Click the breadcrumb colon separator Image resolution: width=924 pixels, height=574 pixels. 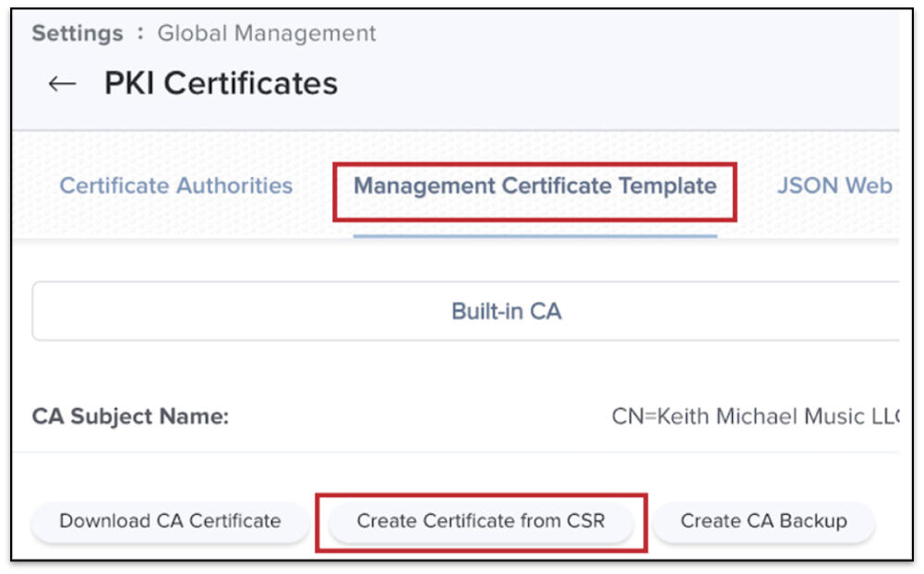(x=140, y=33)
